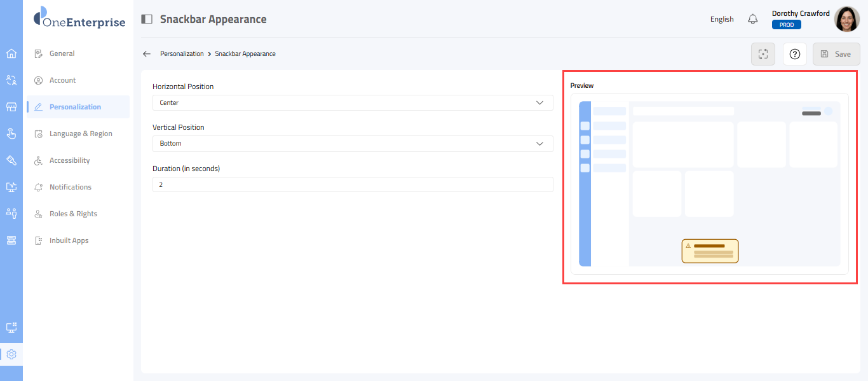
Task: Click the server stack icon in rail
Action: click(x=11, y=240)
